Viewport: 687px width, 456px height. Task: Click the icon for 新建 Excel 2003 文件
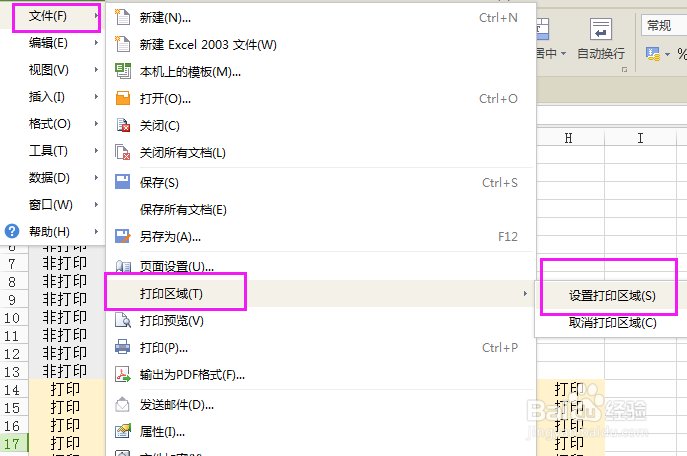point(122,44)
